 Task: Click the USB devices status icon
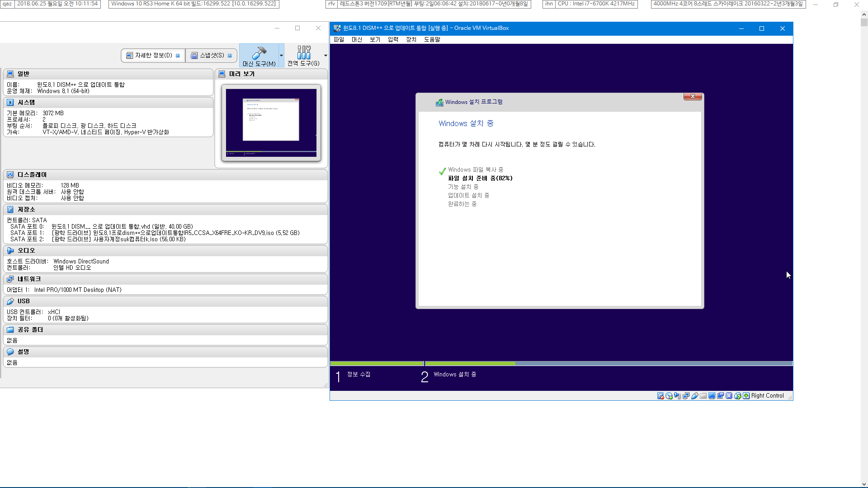[695, 396]
